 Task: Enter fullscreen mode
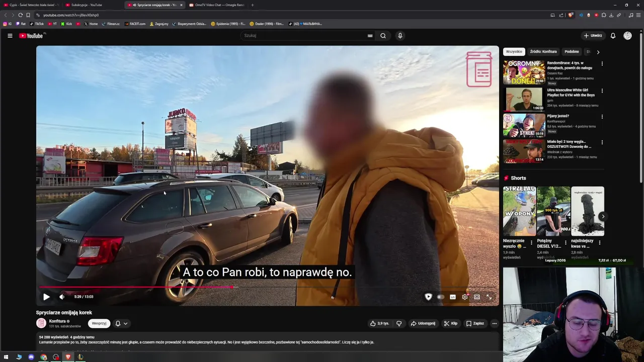pos(489,297)
